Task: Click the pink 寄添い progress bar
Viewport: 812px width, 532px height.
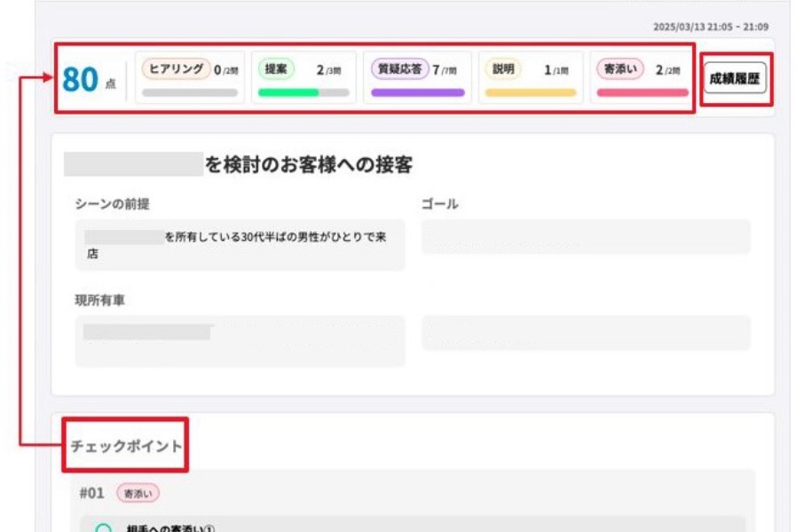Action: click(643, 92)
